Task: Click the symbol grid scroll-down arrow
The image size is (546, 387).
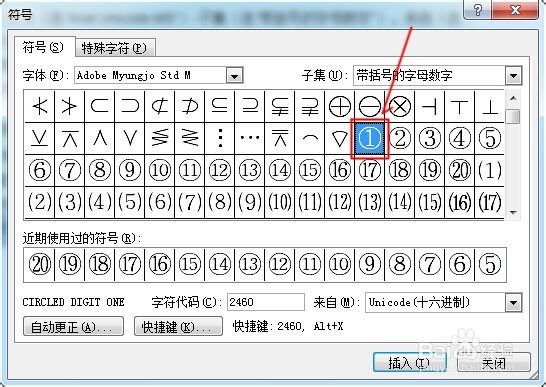Action: [513, 212]
